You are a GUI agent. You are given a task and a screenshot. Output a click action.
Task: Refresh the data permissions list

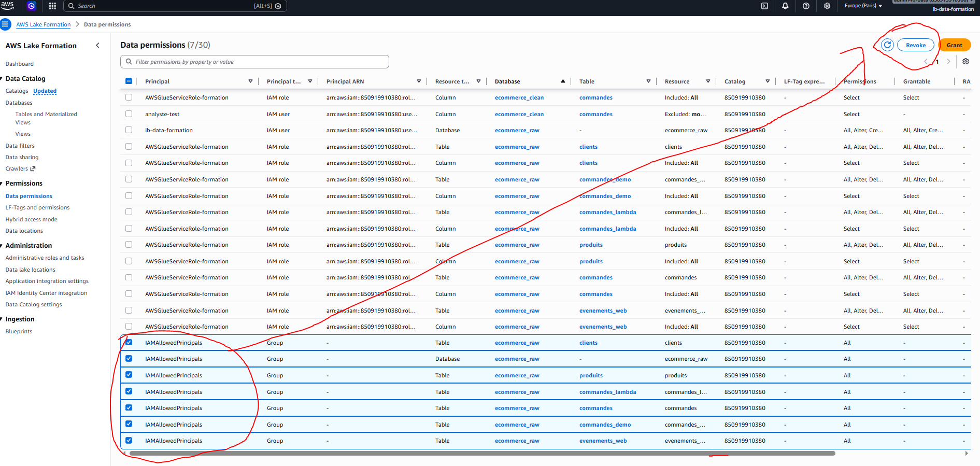[x=887, y=45]
